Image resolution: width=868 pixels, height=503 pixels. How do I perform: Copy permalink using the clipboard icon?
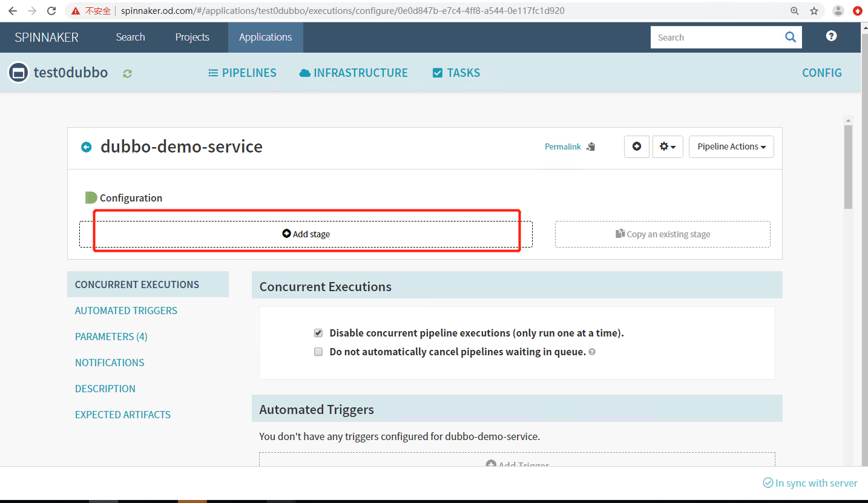pyautogui.click(x=591, y=146)
